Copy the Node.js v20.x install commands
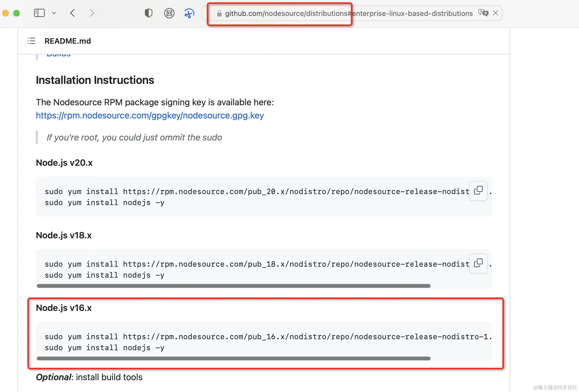Viewport: 579px width, 392px height. [x=478, y=191]
